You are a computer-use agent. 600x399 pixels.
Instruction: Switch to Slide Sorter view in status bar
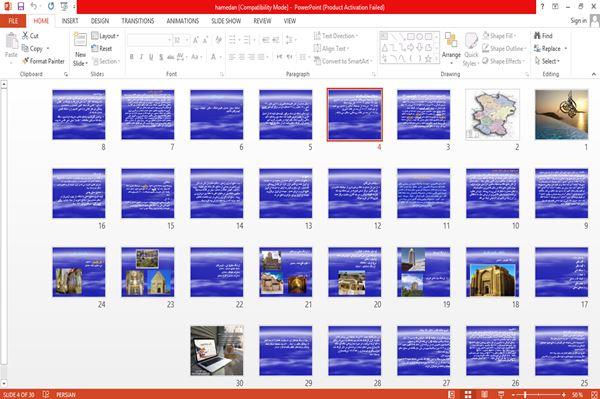tap(468, 394)
